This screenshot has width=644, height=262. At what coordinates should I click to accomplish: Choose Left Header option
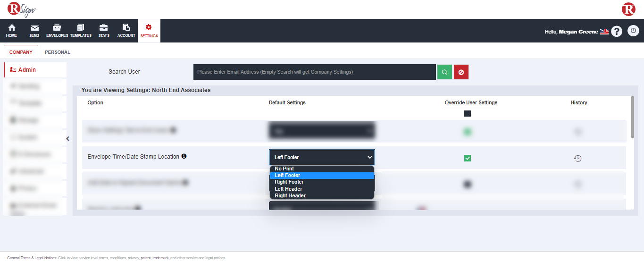coord(322,189)
